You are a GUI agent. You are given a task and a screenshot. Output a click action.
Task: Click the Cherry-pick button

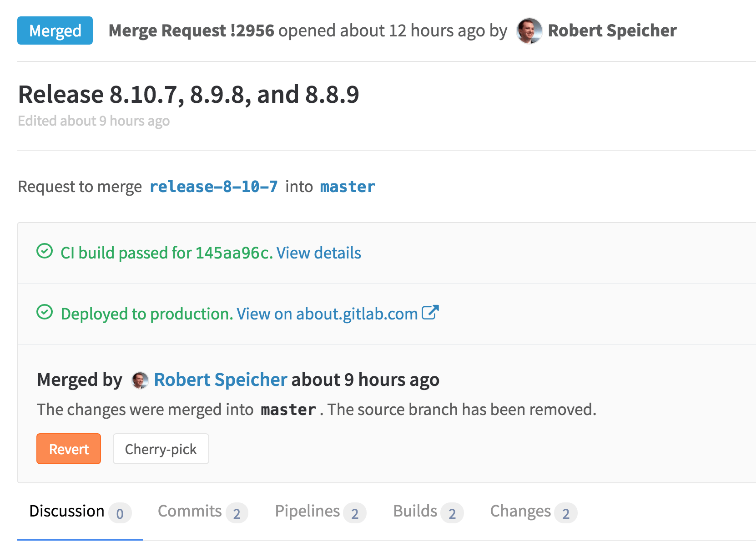[161, 449]
